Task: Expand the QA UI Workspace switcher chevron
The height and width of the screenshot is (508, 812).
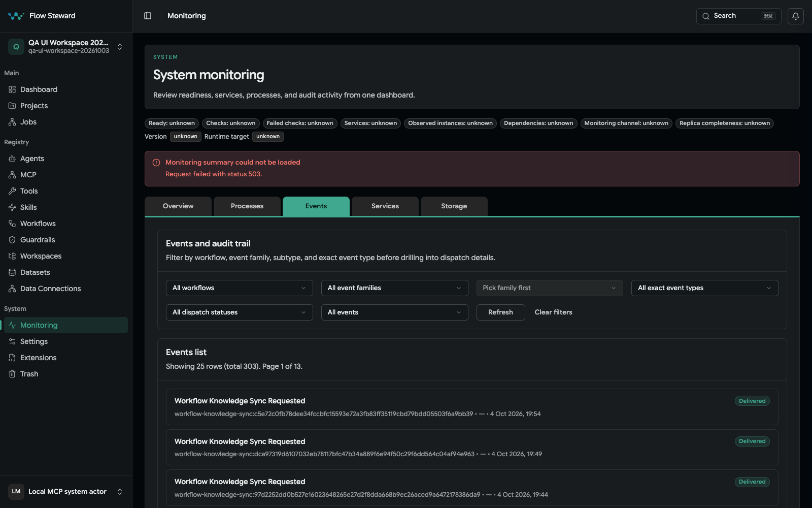Action: [x=120, y=47]
